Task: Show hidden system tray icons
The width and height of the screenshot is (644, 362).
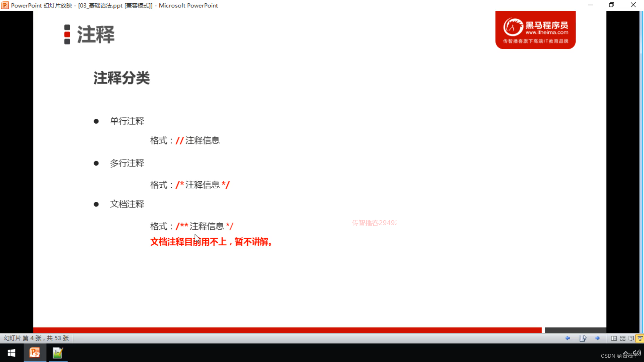Action: pos(626,353)
